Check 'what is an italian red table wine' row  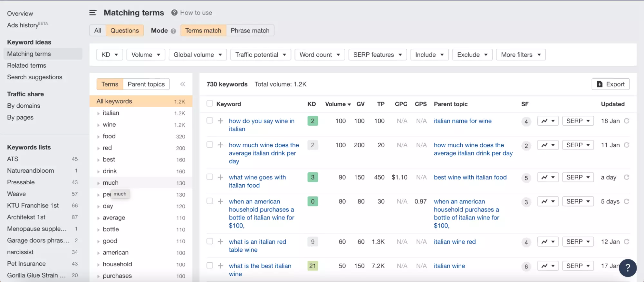coord(210,241)
